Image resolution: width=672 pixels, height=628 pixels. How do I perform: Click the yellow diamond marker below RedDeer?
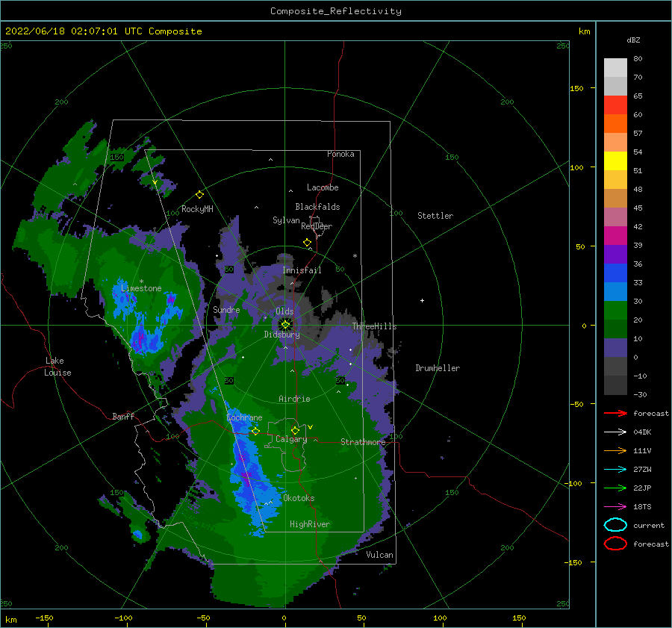(x=307, y=243)
